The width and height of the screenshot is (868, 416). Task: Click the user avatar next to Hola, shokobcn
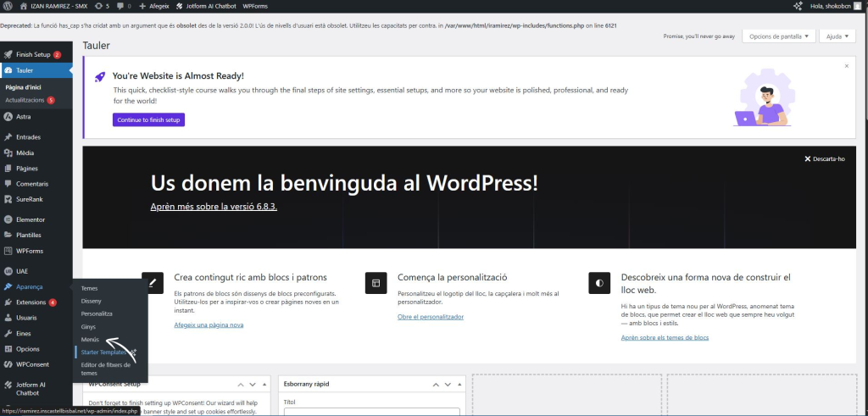click(858, 6)
